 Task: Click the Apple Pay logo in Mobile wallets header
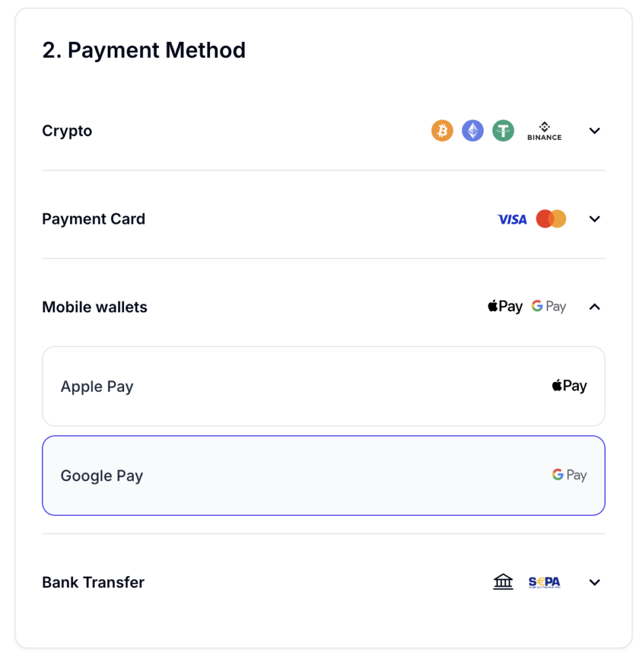point(505,306)
